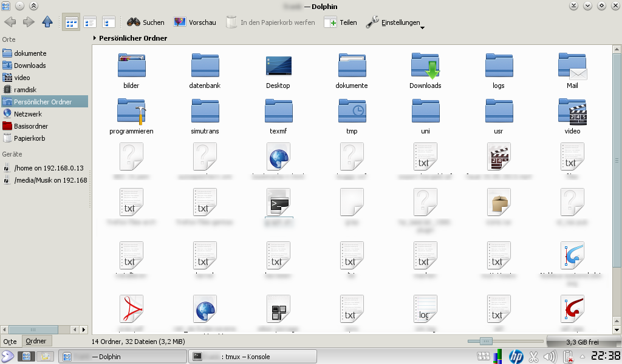622x364 pixels.
Task: Open the KDE application launcher menu
Action: point(7,357)
